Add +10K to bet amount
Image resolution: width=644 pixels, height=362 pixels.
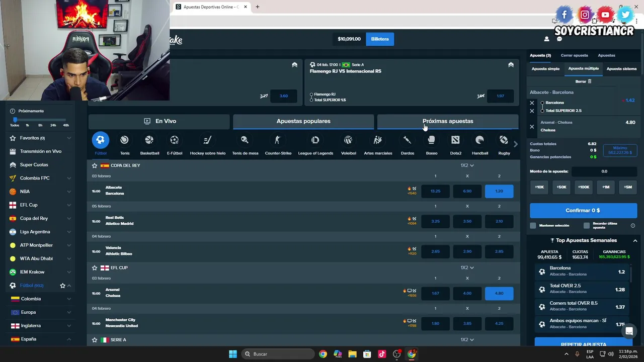pyautogui.click(x=539, y=187)
